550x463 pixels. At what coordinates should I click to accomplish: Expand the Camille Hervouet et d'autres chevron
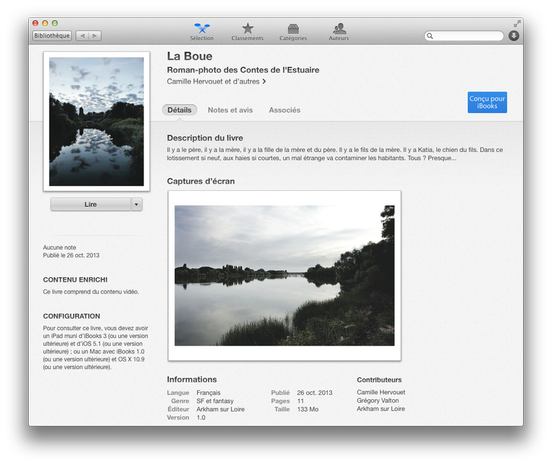point(264,81)
